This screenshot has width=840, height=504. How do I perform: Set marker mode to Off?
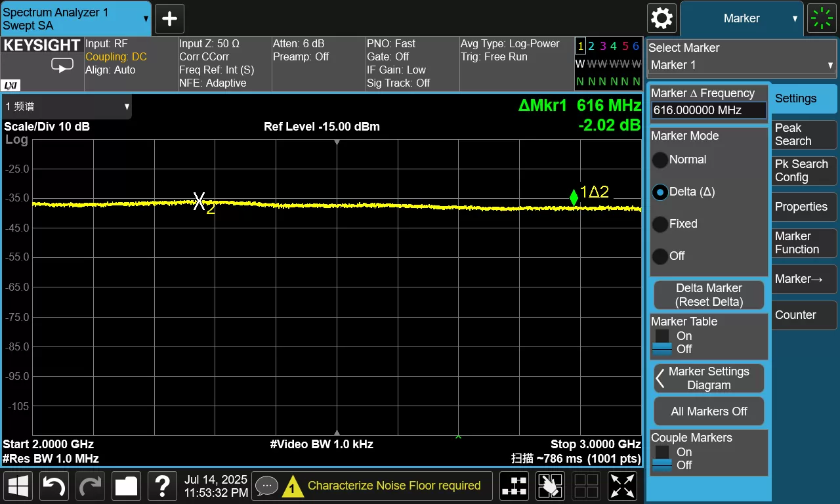tap(660, 257)
